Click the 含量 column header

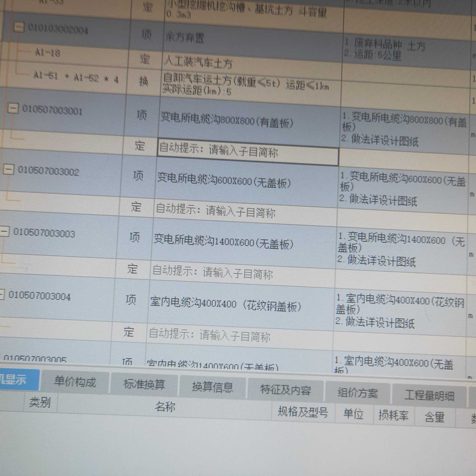(x=434, y=417)
